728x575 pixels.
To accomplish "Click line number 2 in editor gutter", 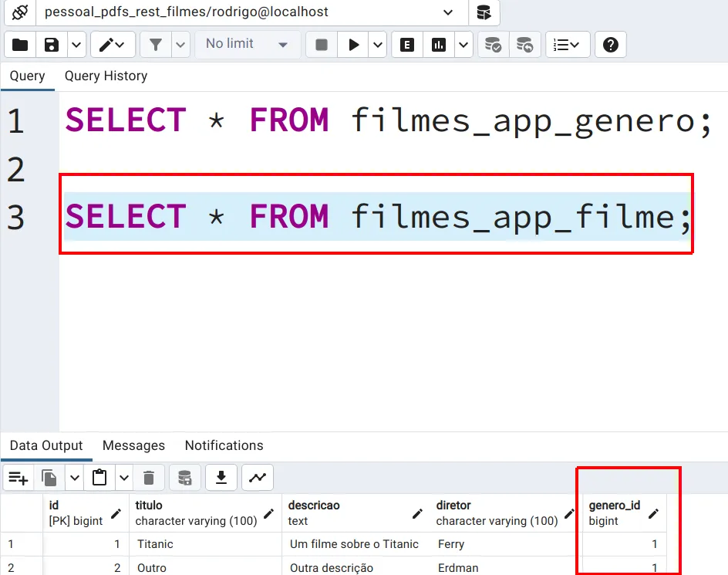I will click(x=16, y=169).
